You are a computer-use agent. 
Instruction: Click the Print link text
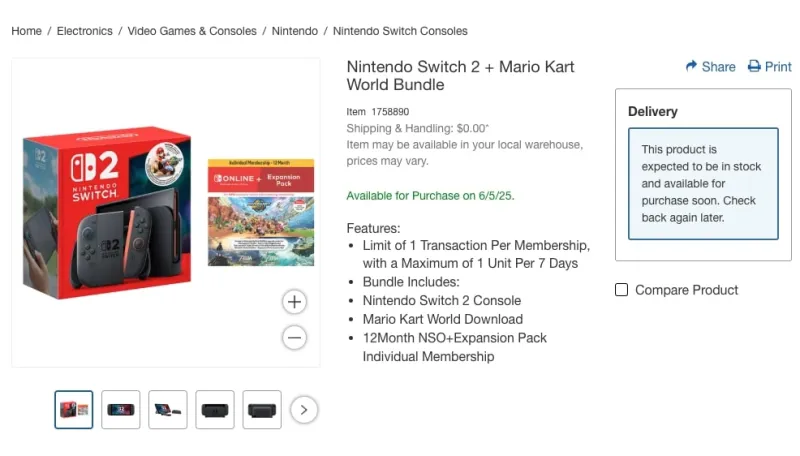tap(778, 67)
